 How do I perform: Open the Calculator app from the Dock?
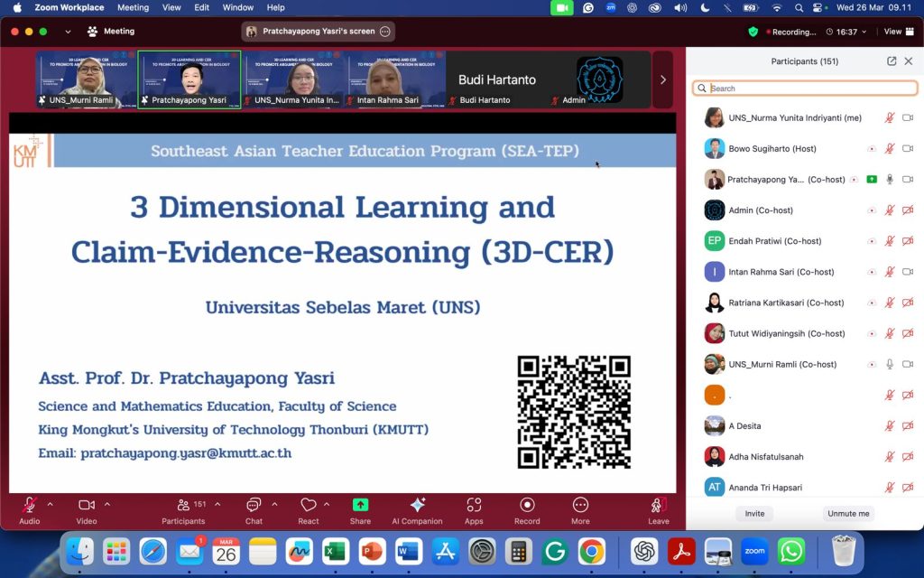point(519,552)
